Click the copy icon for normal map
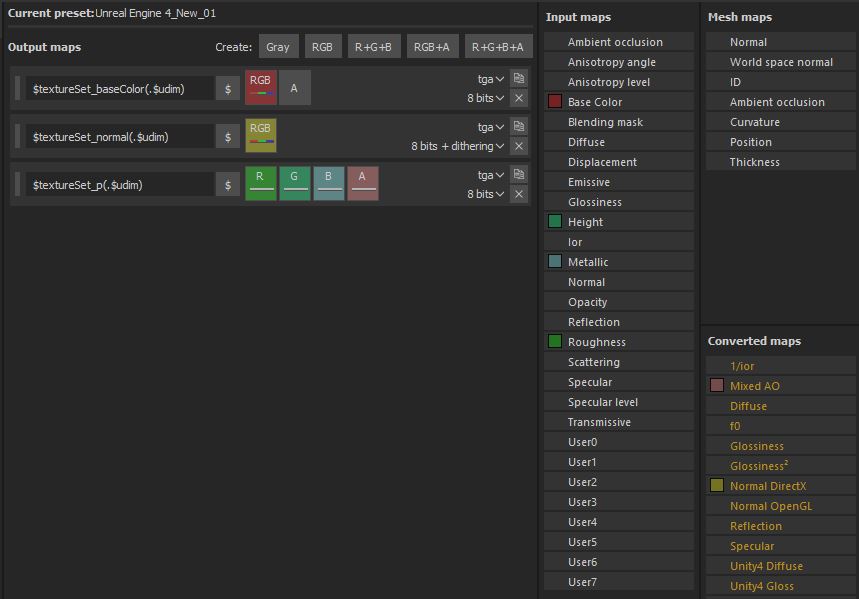 519,127
